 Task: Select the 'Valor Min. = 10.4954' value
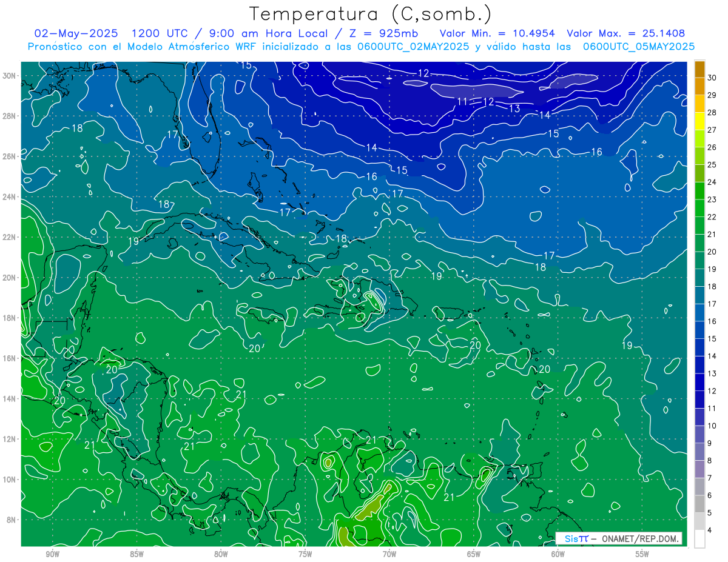coord(497,33)
